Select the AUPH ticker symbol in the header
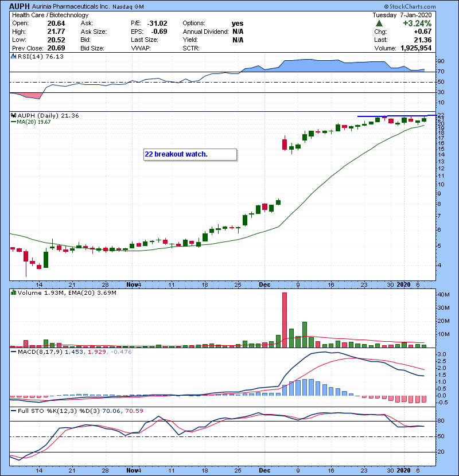459x476 pixels. [x=20, y=6]
